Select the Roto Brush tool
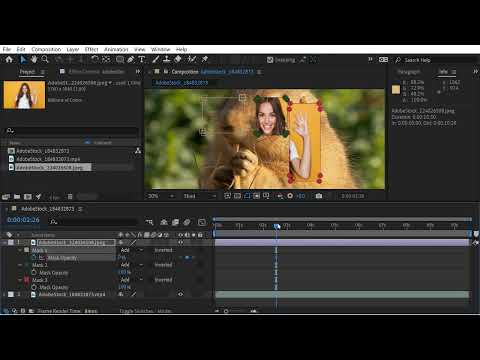Viewport: 480px width, 360px height. [x=192, y=60]
